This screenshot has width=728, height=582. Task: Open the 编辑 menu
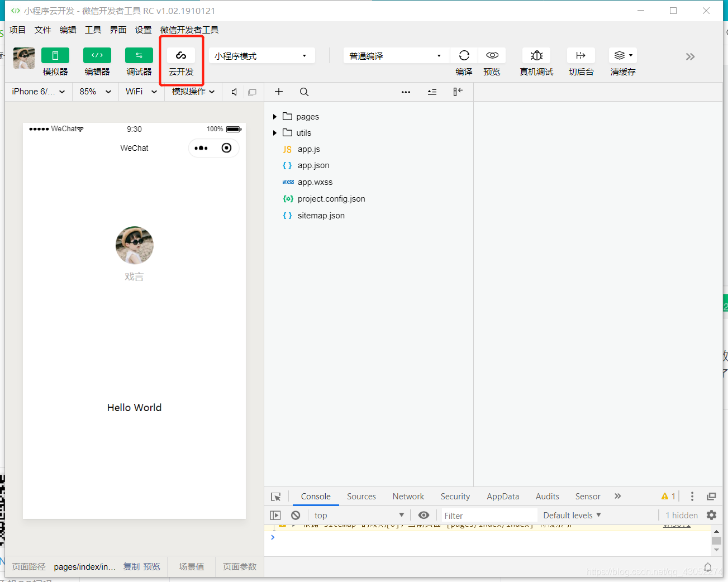[x=68, y=30]
